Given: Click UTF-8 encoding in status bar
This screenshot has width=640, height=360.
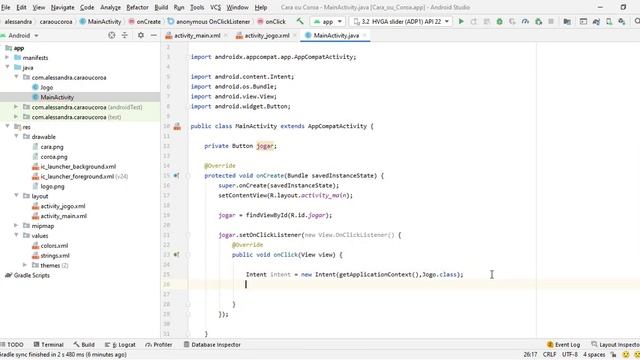Looking at the screenshot, I should point(569,354).
